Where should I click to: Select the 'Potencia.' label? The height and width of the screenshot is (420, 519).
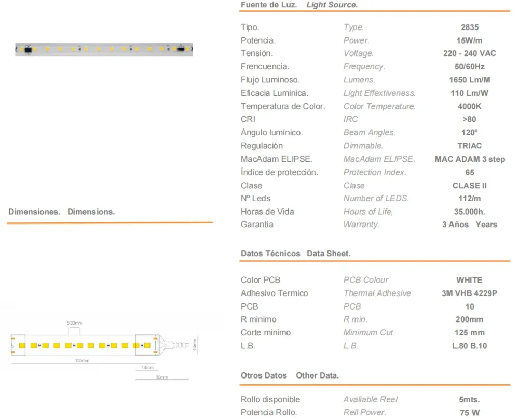coord(258,40)
